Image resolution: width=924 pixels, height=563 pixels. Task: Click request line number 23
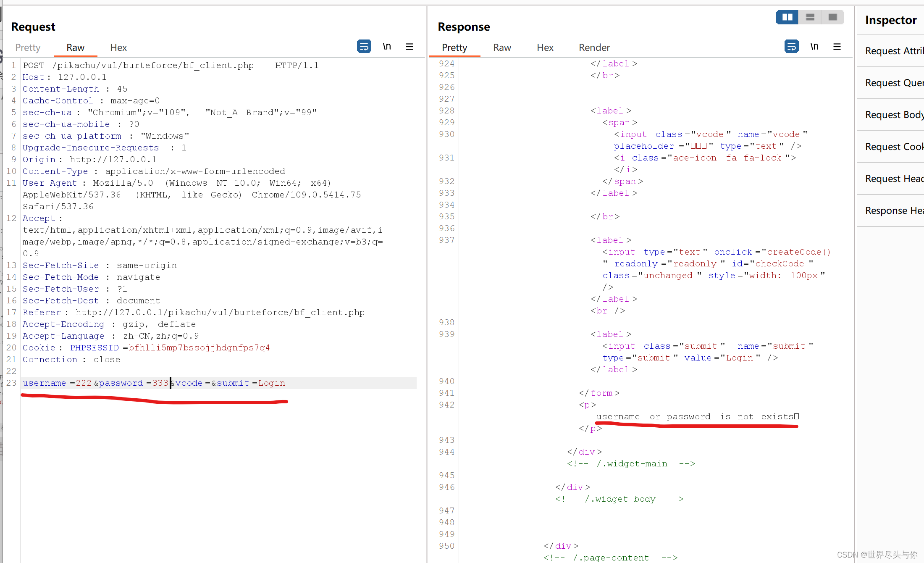[11, 383]
